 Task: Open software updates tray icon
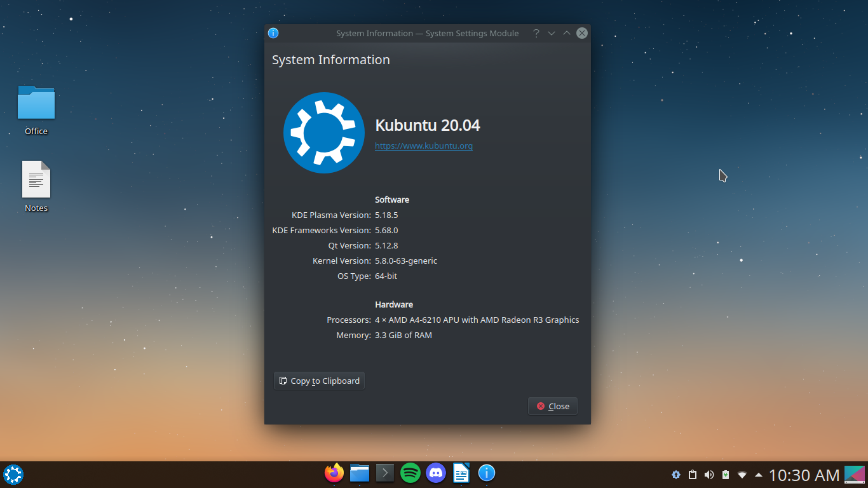[676, 475]
